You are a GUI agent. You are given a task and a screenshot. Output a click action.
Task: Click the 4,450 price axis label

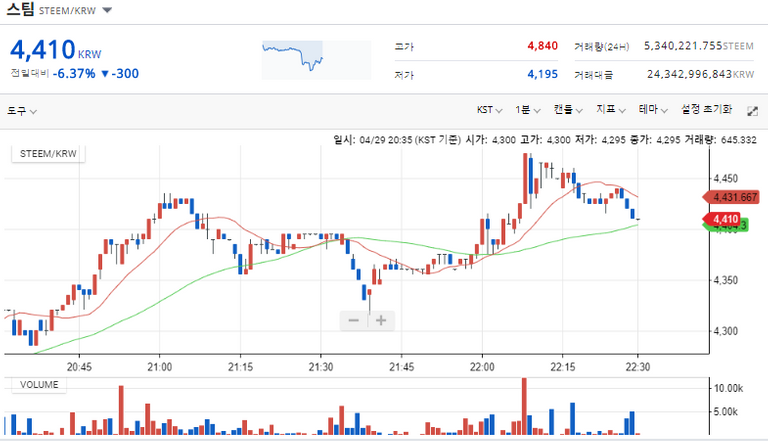725,178
